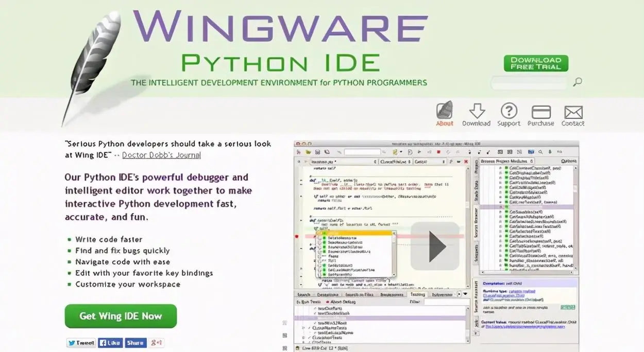Click the "Navigate code with ease" text

point(123,262)
